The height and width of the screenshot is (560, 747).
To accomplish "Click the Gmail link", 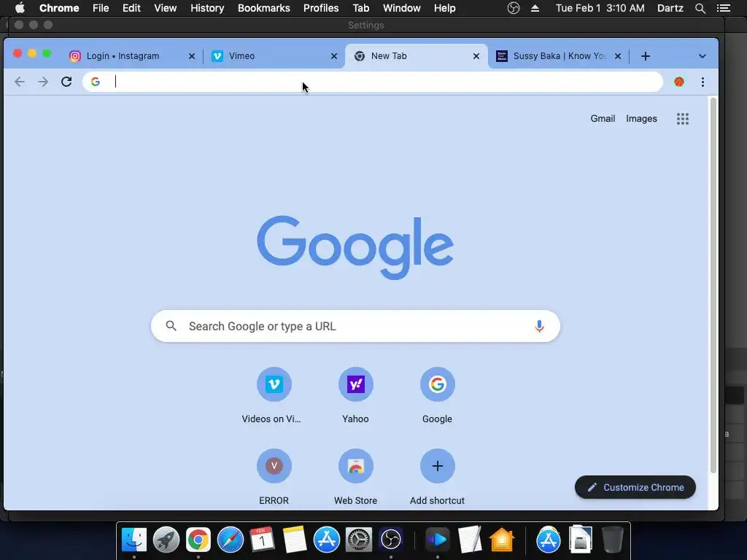I will click(x=603, y=119).
